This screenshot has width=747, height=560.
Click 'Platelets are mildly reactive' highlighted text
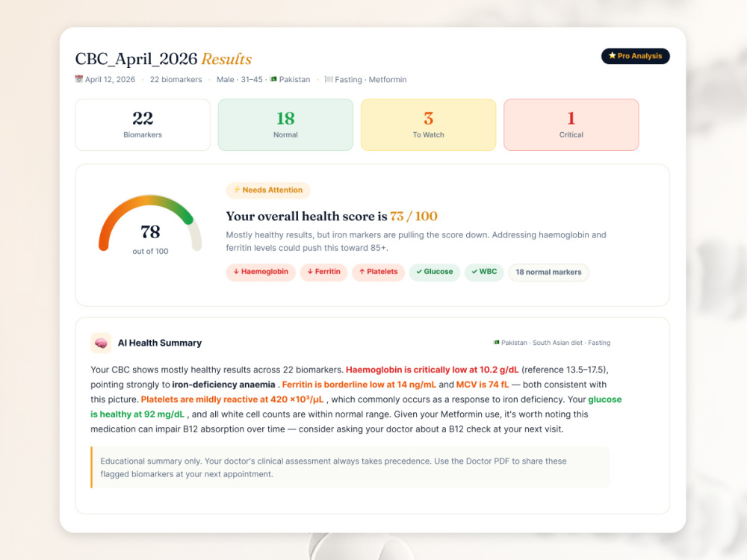click(232, 399)
